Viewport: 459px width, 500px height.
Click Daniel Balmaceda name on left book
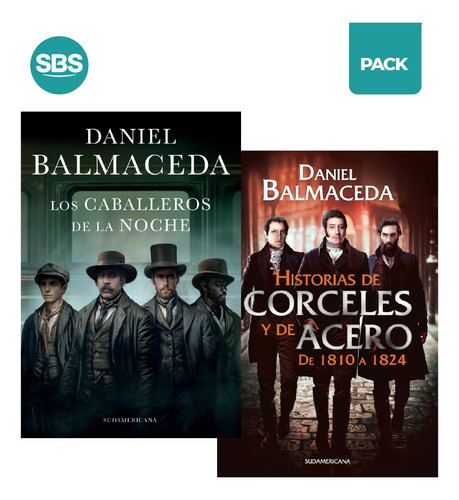131,152
